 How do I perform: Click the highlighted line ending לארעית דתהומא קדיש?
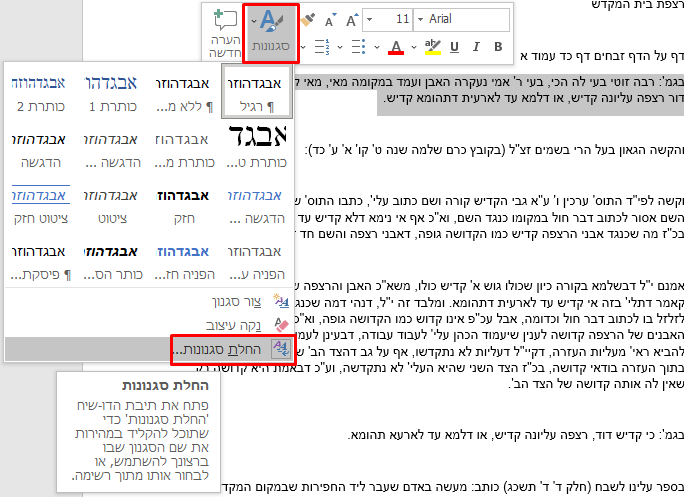click(x=533, y=99)
